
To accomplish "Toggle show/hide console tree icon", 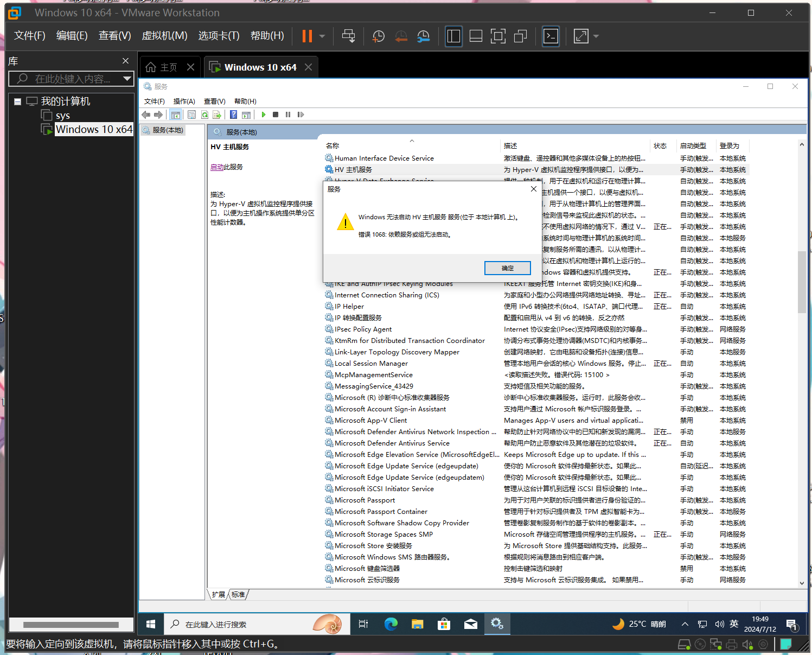I will [175, 115].
